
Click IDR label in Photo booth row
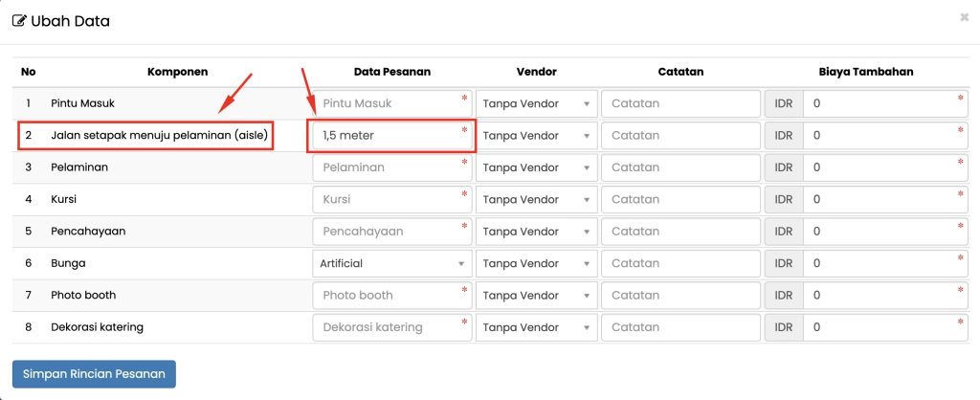tap(783, 295)
